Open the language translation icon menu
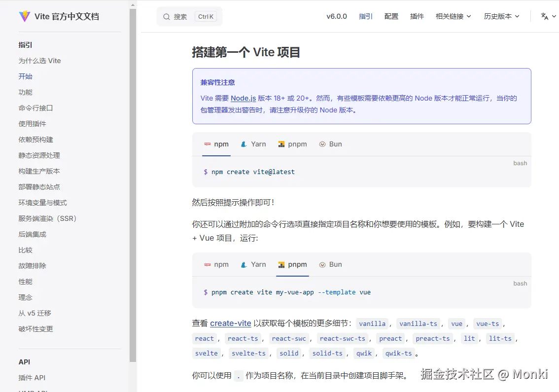559x392 pixels. (544, 16)
